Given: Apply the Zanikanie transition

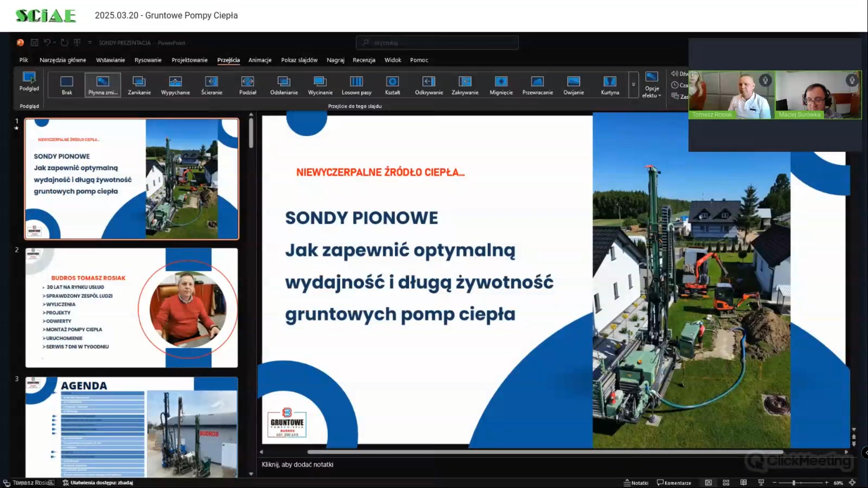Looking at the screenshot, I should [x=139, y=85].
